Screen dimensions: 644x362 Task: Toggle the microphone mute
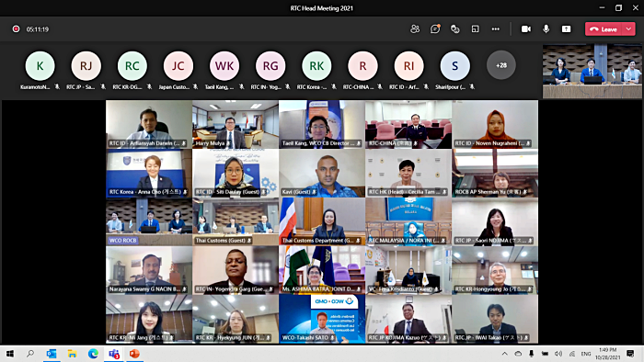(x=546, y=29)
